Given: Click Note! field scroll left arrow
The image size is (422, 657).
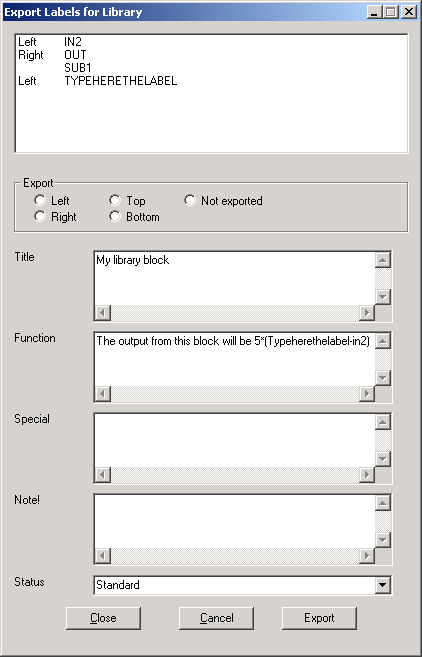Looking at the screenshot, I should 103,556.
